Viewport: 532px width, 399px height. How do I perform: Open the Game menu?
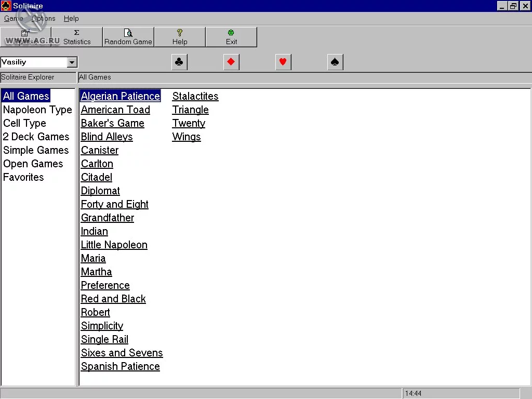pyautogui.click(x=14, y=18)
